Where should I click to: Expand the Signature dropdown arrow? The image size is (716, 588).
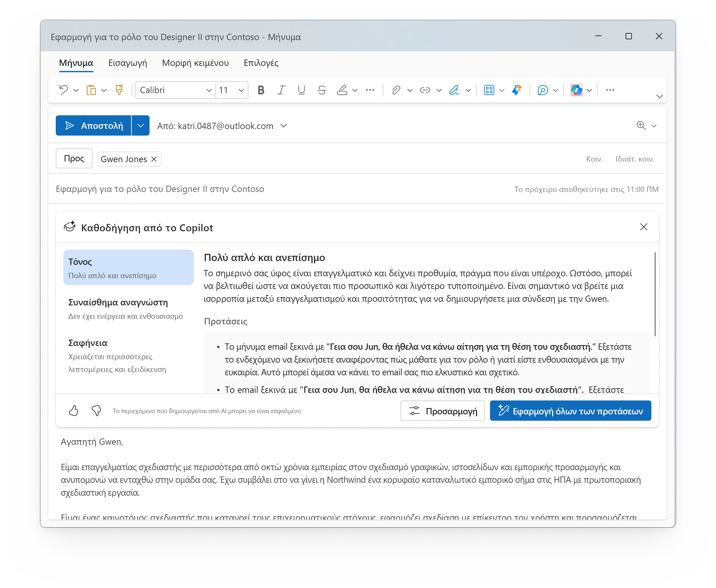468,90
